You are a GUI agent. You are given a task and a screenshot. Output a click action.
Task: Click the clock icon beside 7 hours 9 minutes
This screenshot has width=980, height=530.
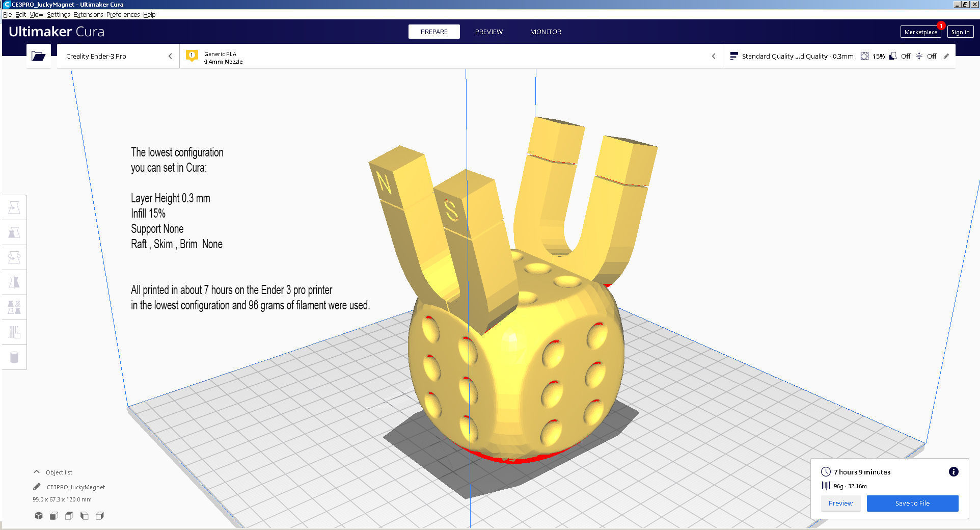826,472
